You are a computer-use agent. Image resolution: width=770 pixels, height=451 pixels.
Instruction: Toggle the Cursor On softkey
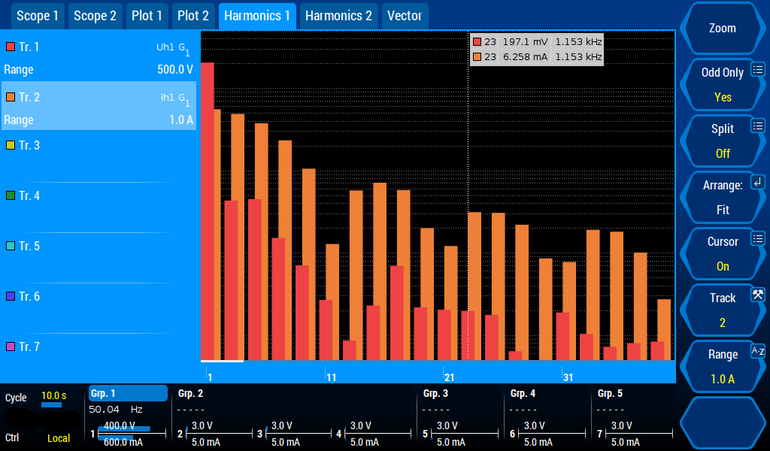(x=722, y=254)
